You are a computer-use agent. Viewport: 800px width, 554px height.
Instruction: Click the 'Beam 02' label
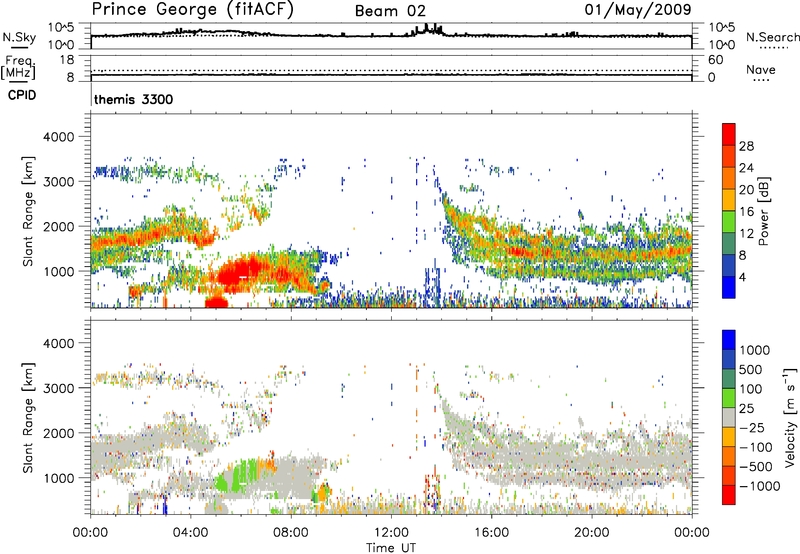(390, 11)
